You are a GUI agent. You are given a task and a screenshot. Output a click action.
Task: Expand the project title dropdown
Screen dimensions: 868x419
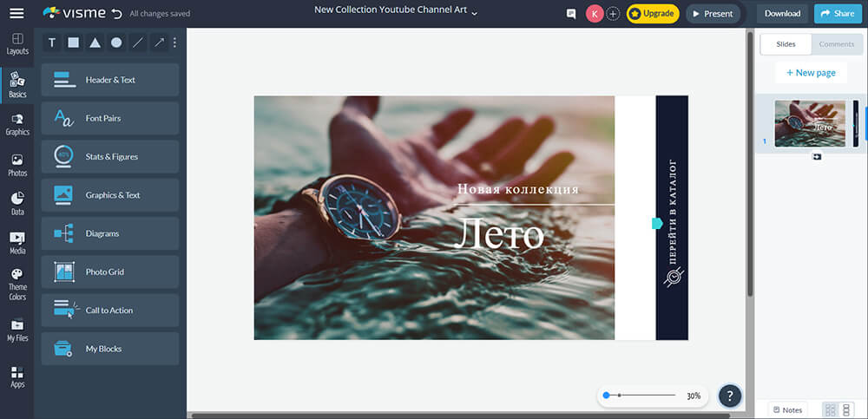pos(475,12)
